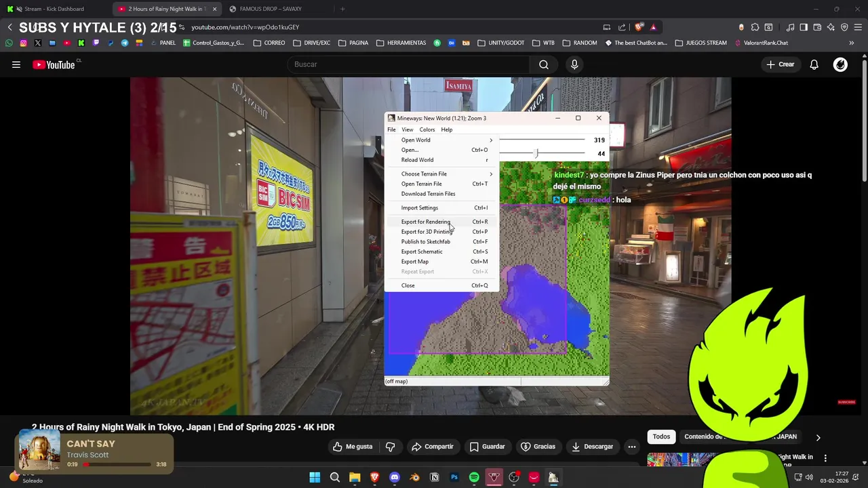868x488 pixels.
Task: Show next filter chips with arrow
Action: 818,437
